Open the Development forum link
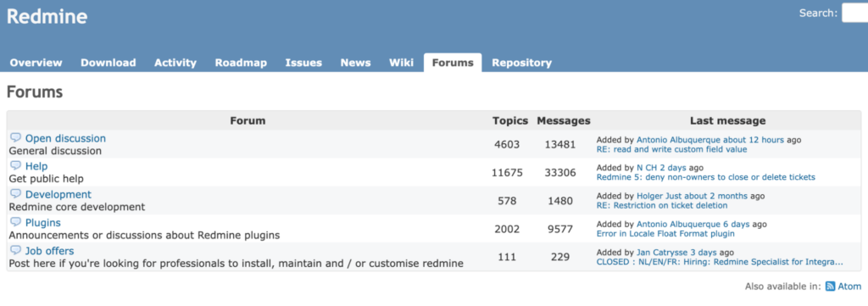The height and width of the screenshot is (306, 868). (58, 195)
